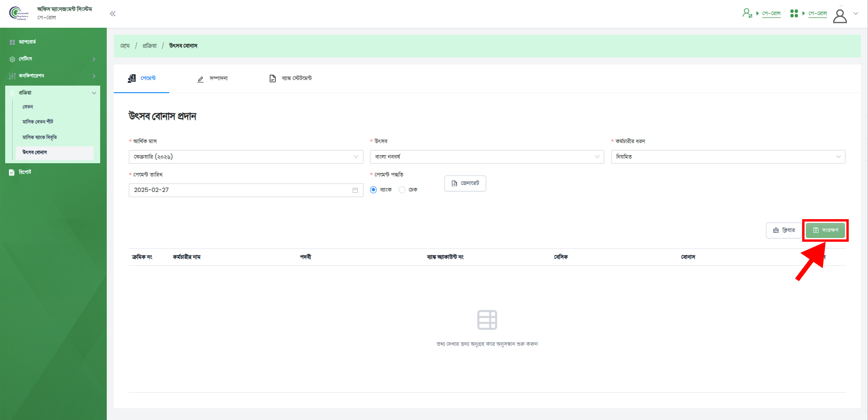This screenshot has height=420, width=868.
Task: Click the হোম breadcrumb link
Action: click(x=125, y=46)
